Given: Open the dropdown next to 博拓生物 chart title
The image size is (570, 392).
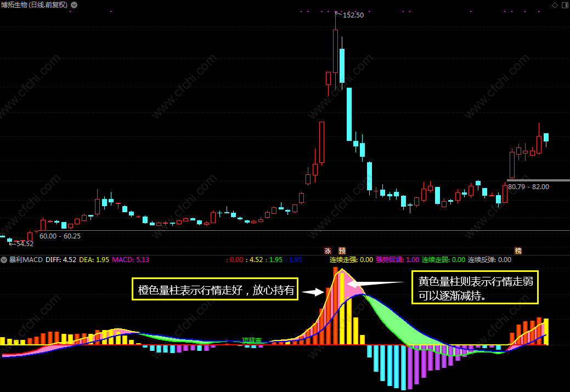Looking at the screenshot, I should coord(74,5).
